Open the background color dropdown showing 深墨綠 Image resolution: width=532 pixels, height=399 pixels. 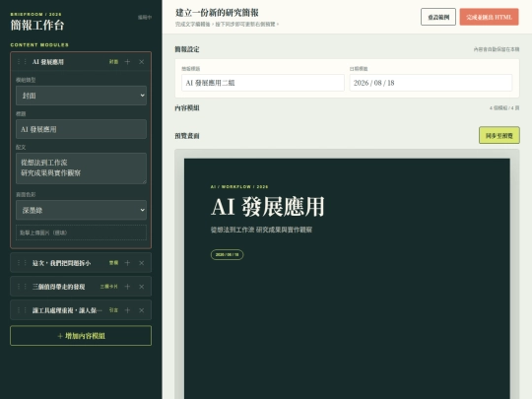point(81,210)
